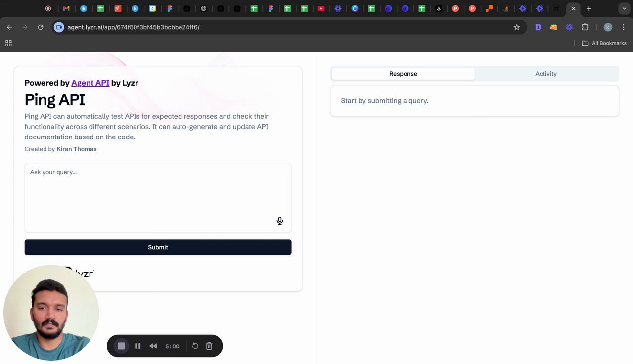This screenshot has width=633, height=364.
Task: Switch to the ChatGPT tab
Action: pos(204,8)
